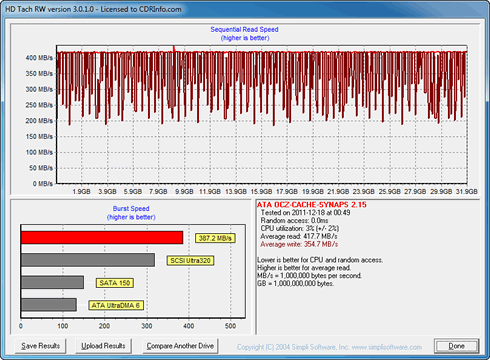Click the 300 MB/s axis label
490x360 pixels.
(x=39, y=89)
